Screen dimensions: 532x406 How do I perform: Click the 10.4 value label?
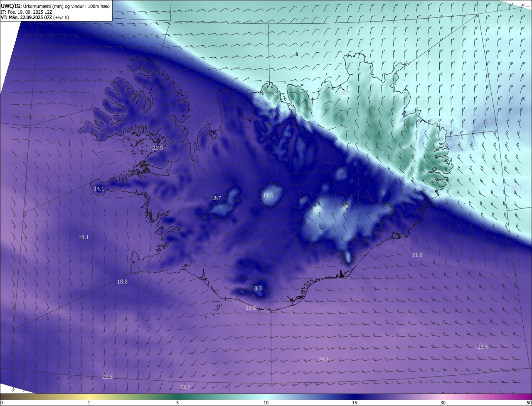[x=516, y=187]
